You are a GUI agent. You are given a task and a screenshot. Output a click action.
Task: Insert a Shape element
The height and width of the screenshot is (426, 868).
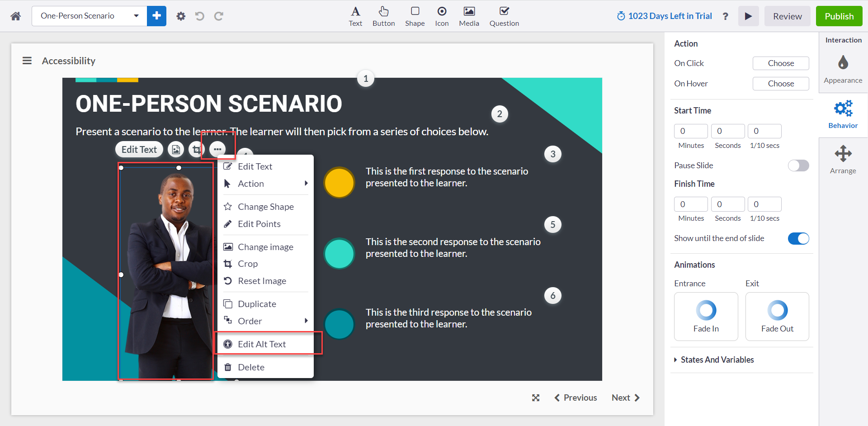(415, 16)
